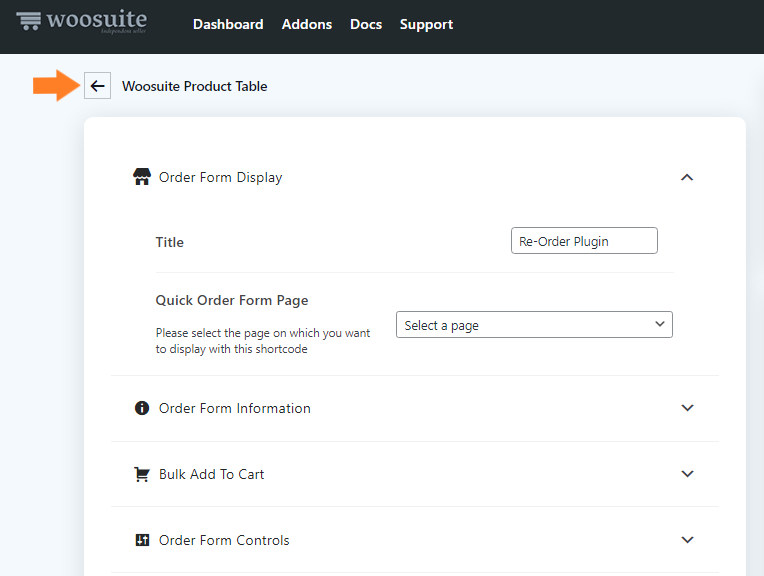Screen dimensions: 764x576
Task: Expand the Order Form Information chevron
Action: pyautogui.click(x=688, y=408)
